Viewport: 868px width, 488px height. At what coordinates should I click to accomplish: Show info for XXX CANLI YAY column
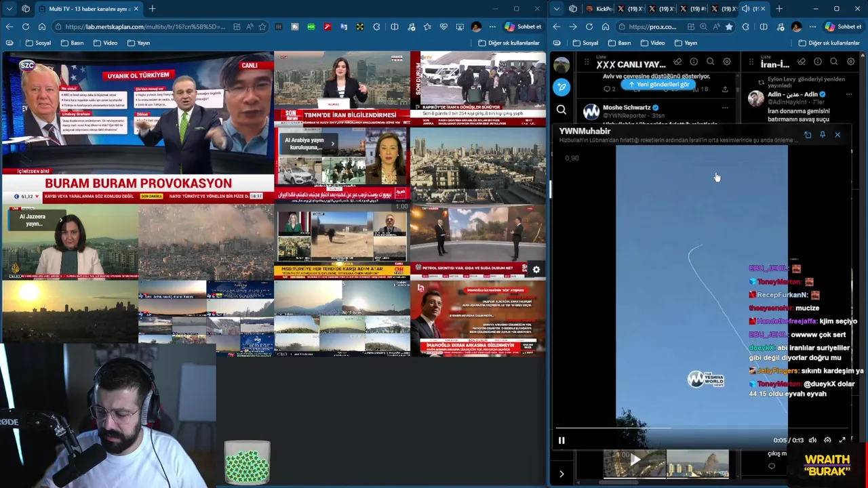[x=694, y=62]
